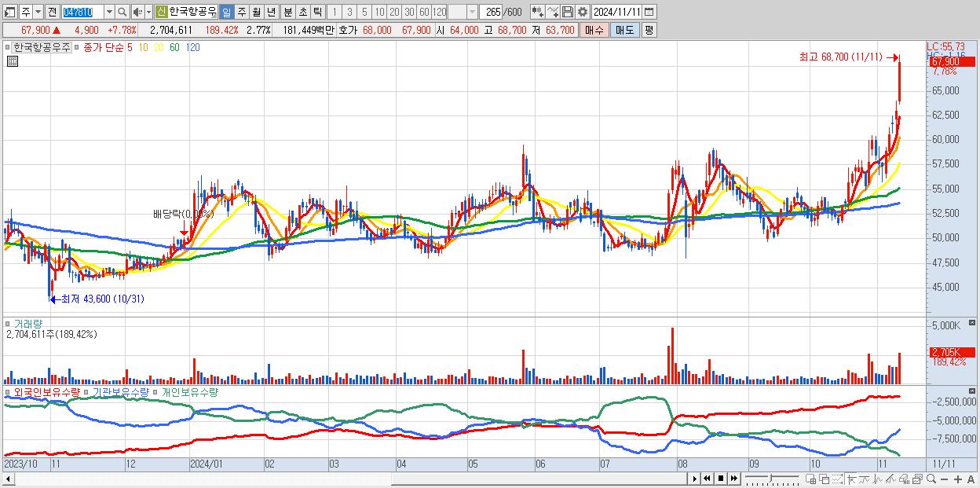Open the 주 market type dropdown arrow
Viewport: 980px width, 488px height.
(x=38, y=12)
